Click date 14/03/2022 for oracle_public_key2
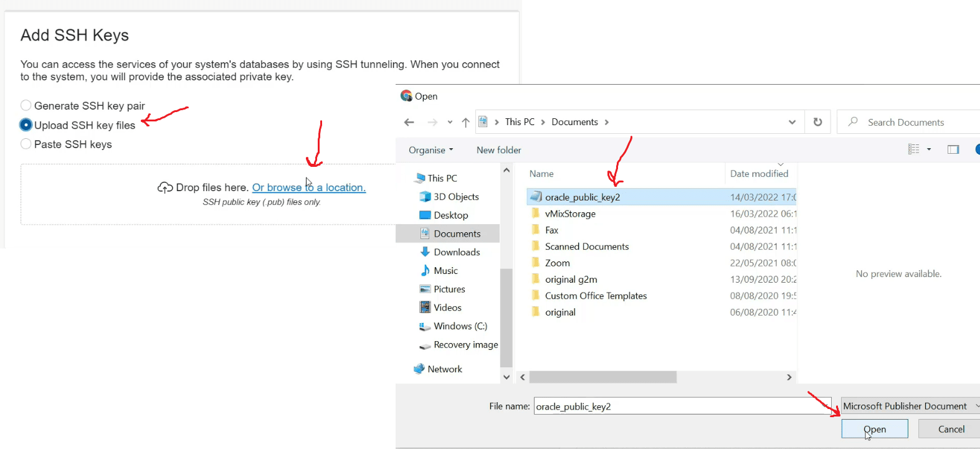Viewport: 980px width, 452px height. coord(763,197)
